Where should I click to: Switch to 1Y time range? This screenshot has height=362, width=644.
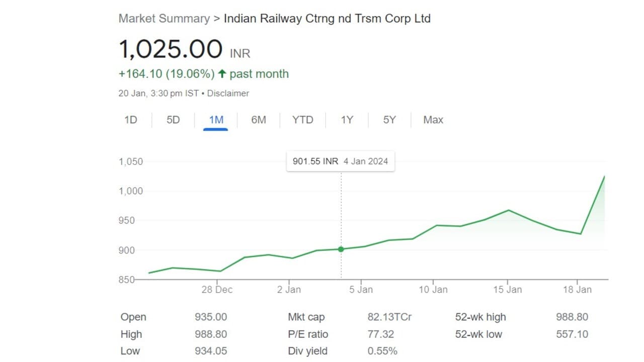[347, 120]
